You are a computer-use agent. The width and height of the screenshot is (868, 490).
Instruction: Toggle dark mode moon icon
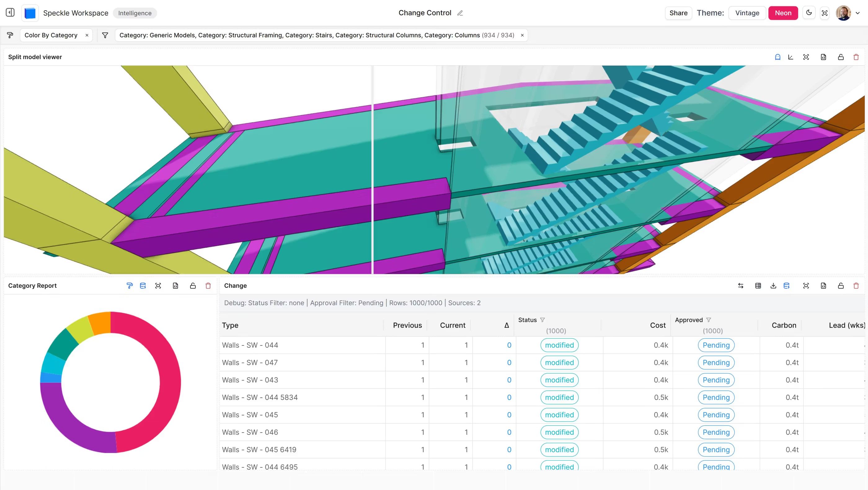tap(809, 13)
